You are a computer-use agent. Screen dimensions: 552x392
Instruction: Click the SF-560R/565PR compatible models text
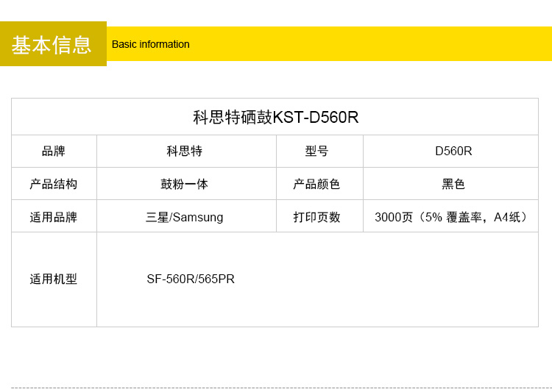coord(191,279)
